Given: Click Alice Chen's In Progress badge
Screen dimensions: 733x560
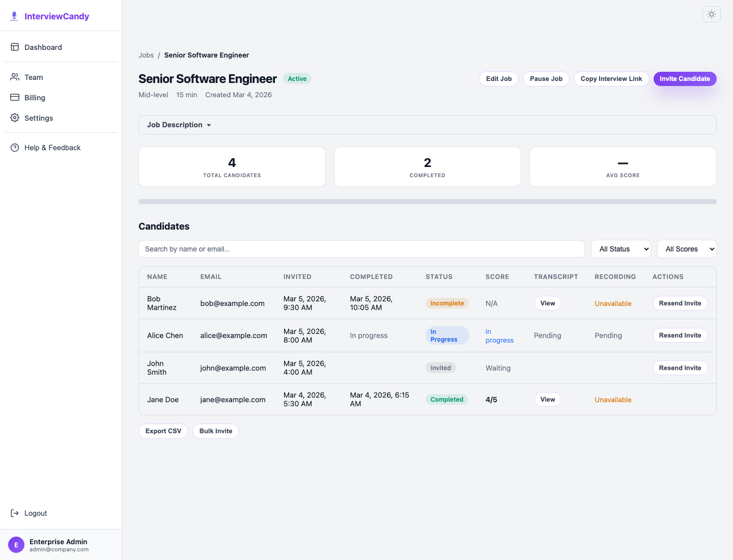Looking at the screenshot, I should click(447, 335).
